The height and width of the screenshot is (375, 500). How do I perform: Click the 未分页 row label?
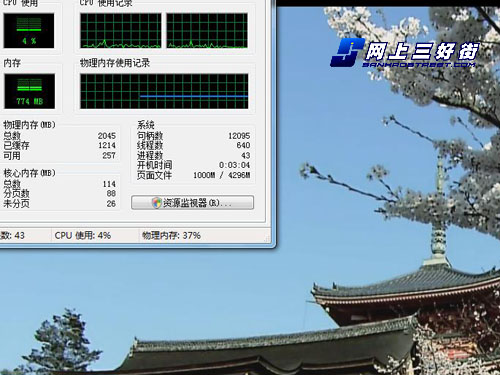click(16, 204)
